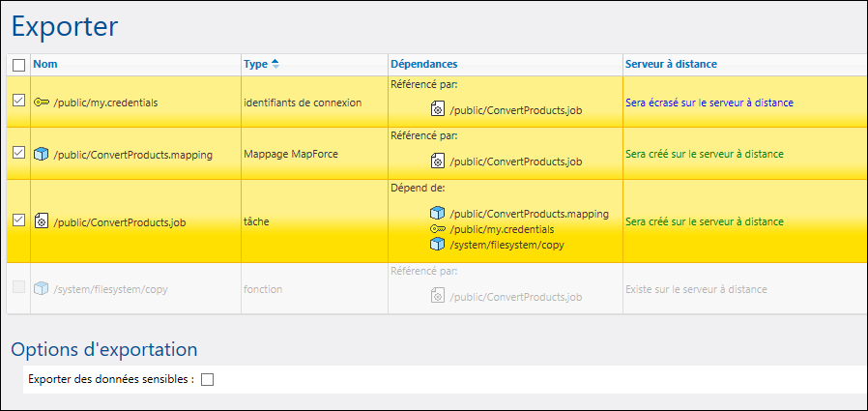
Task: Toggle the select-all checkbox in table header
Action: pos(18,65)
